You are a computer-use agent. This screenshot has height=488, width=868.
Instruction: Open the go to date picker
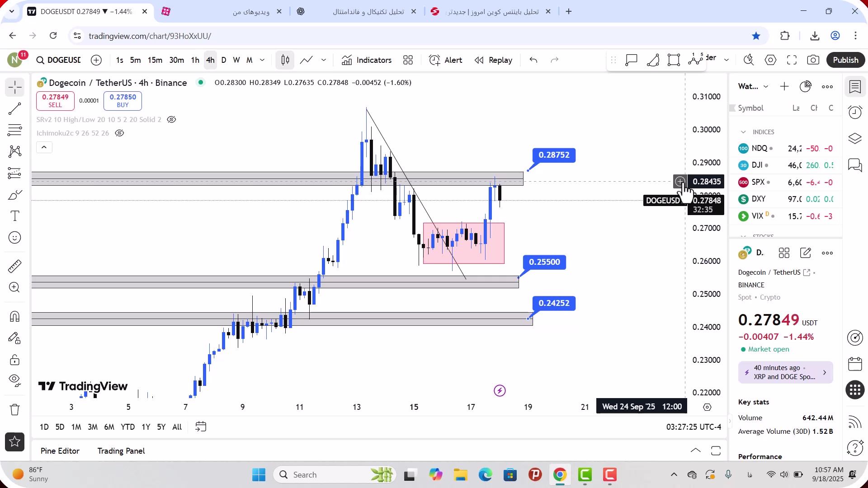(201, 427)
